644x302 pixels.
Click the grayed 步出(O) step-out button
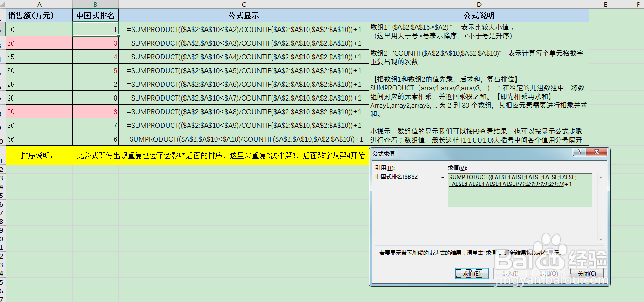[x=548, y=273]
